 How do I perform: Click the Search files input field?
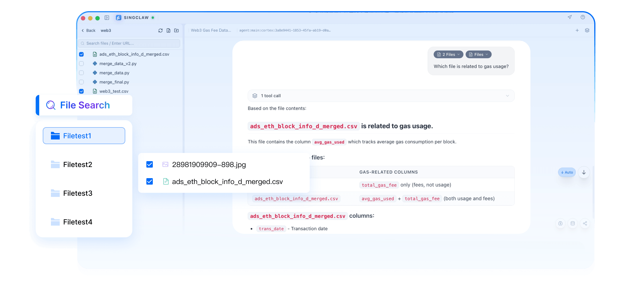pos(130,43)
